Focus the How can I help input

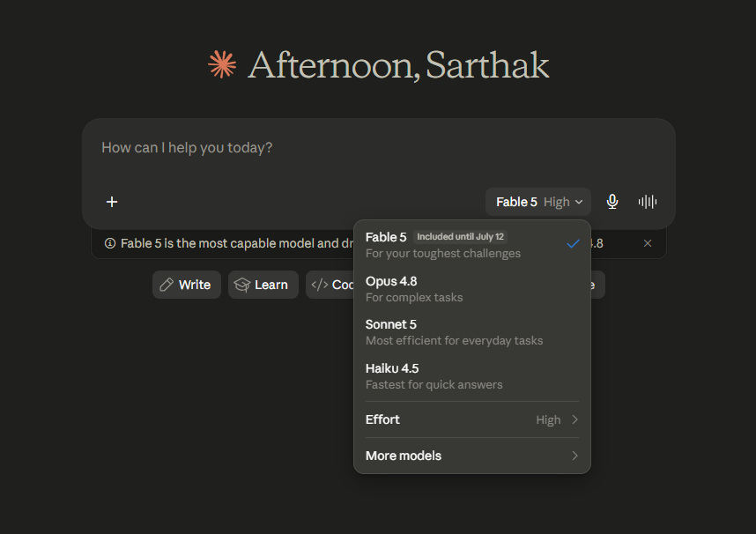click(379, 153)
